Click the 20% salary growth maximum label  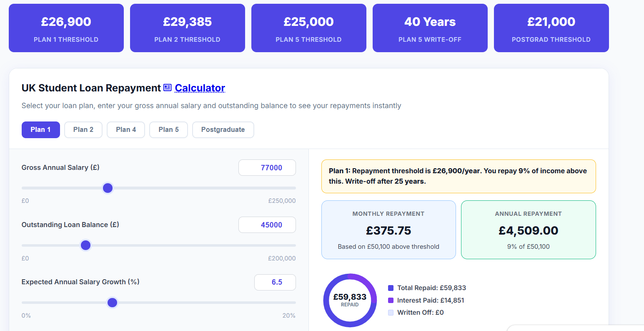289,316
